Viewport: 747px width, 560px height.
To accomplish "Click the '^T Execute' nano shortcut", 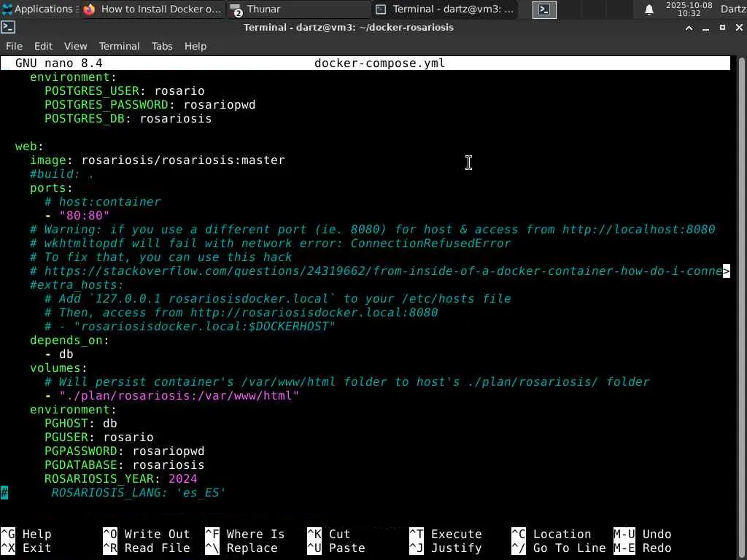I will (446, 534).
